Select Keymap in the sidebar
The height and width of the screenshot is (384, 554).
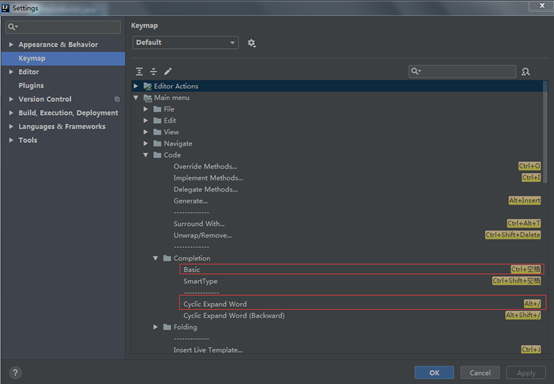tap(63, 58)
